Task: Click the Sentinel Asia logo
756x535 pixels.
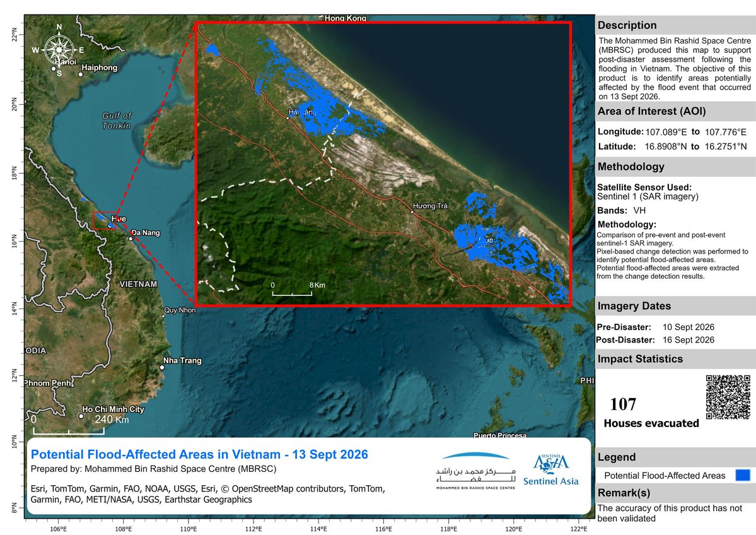Action: pyautogui.click(x=550, y=469)
